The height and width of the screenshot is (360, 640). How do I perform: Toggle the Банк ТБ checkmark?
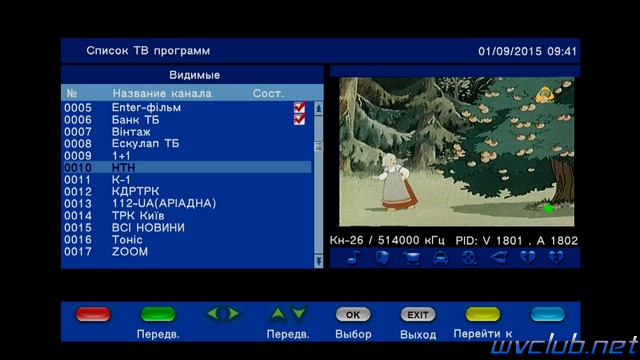point(300,119)
